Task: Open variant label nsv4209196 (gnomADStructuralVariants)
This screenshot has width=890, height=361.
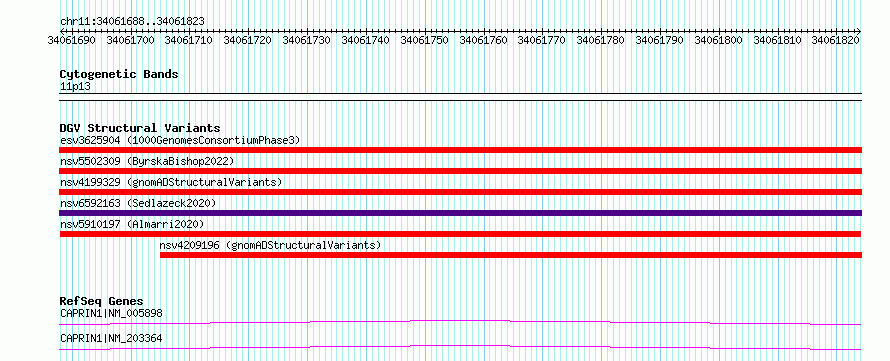Action: [x=270, y=245]
